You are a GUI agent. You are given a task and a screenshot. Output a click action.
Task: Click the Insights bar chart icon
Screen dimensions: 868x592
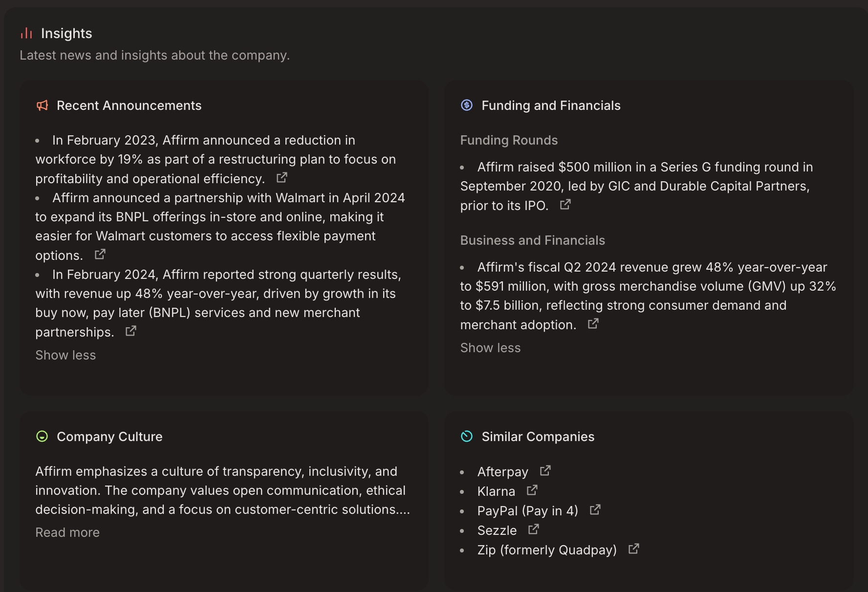(26, 33)
